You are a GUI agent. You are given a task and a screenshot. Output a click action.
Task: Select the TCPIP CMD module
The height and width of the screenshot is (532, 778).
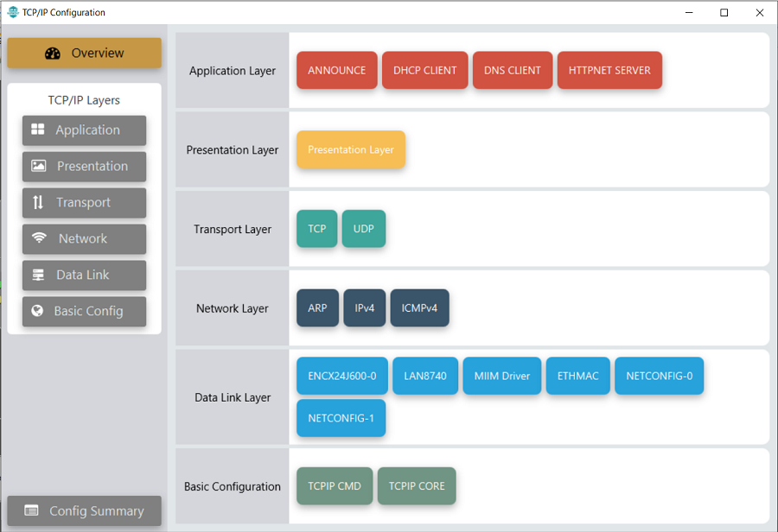335,486
